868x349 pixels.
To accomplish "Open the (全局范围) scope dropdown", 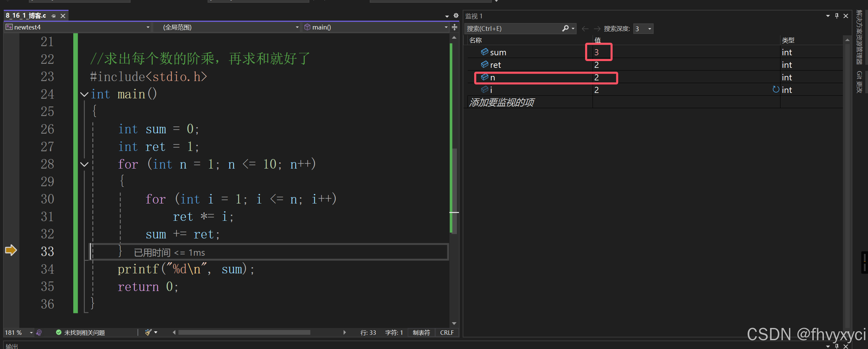I will coord(227,27).
